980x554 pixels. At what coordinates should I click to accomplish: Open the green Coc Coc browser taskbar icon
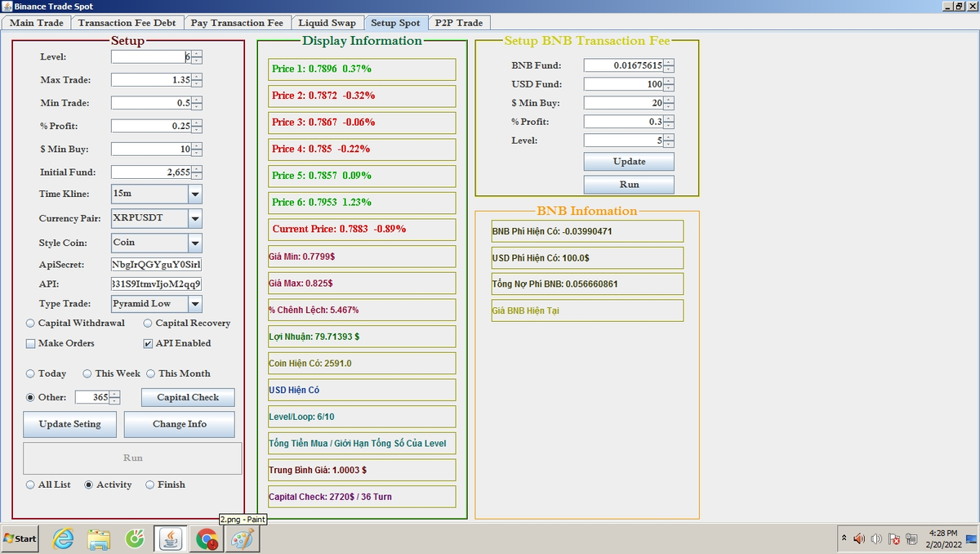click(135, 538)
